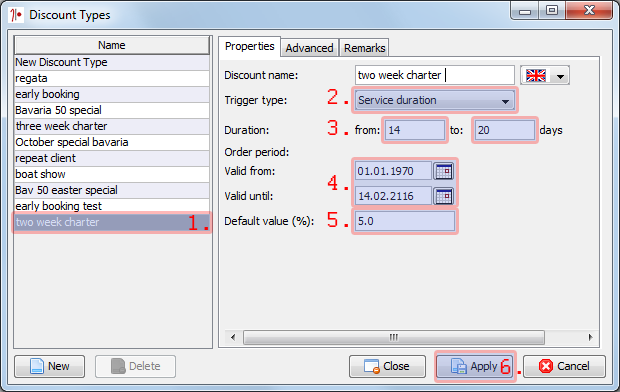Select the Bav 50 easter special row
The height and width of the screenshot is (392, 620).
click(112, 190)
